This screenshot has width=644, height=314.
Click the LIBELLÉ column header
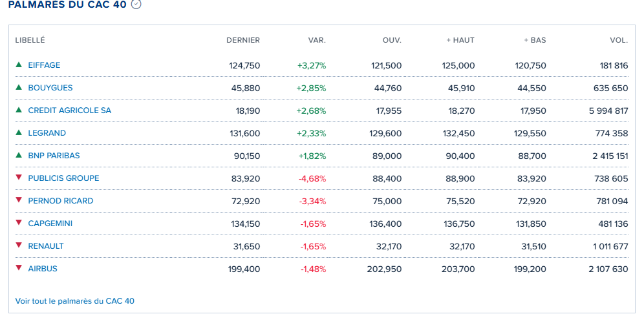30,40
